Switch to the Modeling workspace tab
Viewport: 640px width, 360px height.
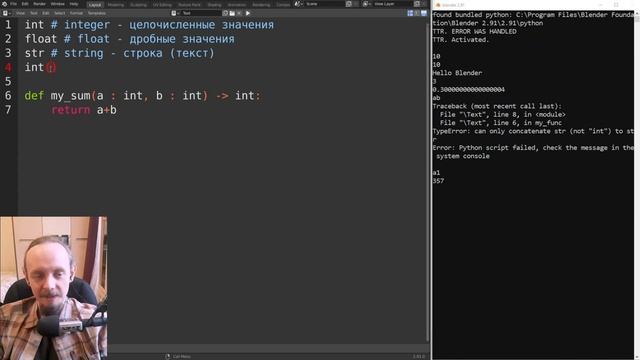[x=116, y=4]
